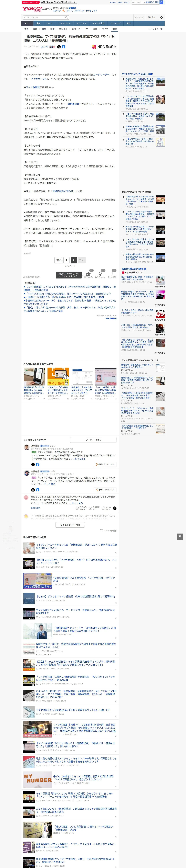186x868 pixels.
Task: Click the scroll-to-top arrow button
Action: pyautogui.click(x=180, y=537)
